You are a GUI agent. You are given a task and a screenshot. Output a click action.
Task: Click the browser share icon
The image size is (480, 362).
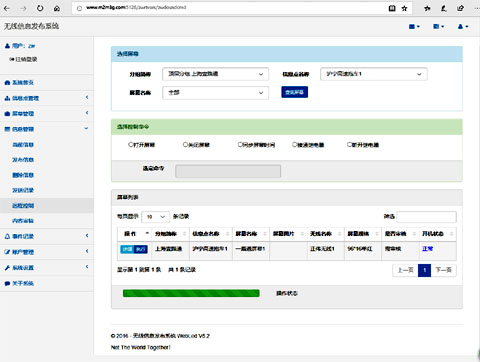pos(460,8)
